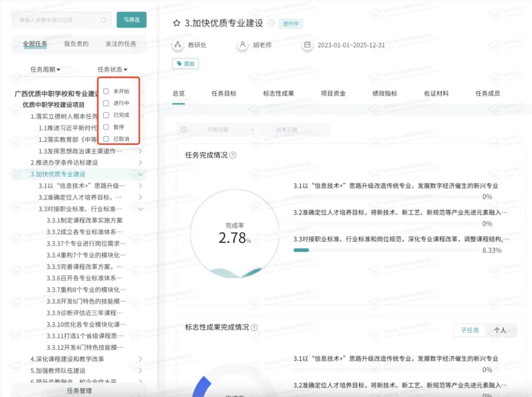Collapse the 3.3对接职业标准 tree node
Viewport: 532px width, 397px height.
(x=140, y=209)
